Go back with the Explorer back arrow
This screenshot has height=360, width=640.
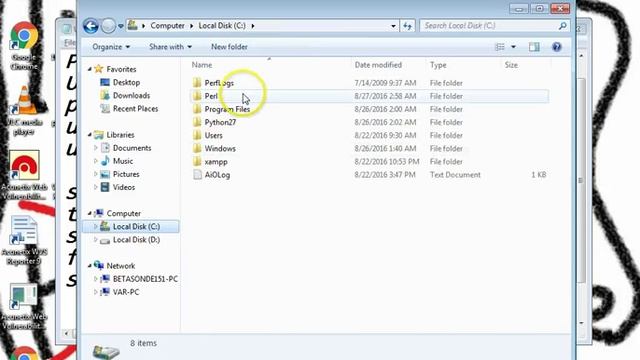point(91,26)
